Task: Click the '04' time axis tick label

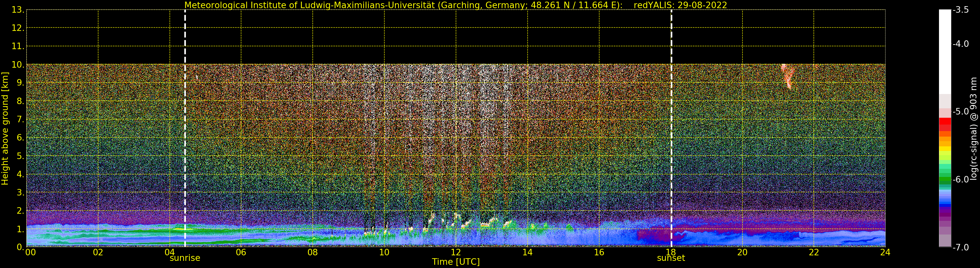Action: pos(170,252)
